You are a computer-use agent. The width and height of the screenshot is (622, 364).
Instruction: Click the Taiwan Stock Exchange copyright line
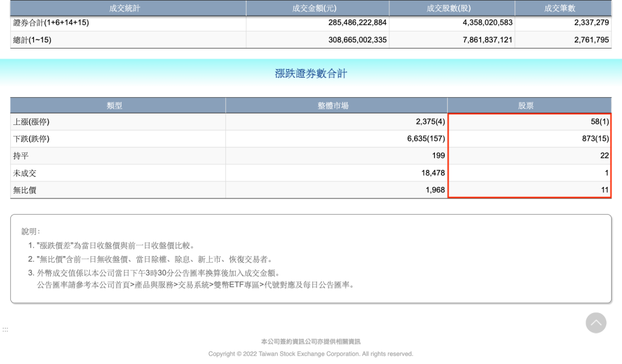[311, 354]
